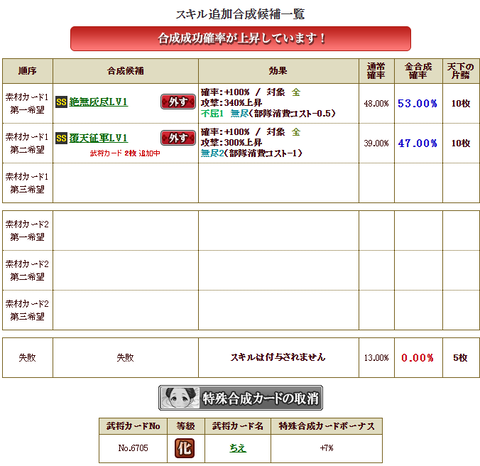Select the 0.00% failure rate value
The height and width of the screenshot is (466, 480).
(417, 358)
